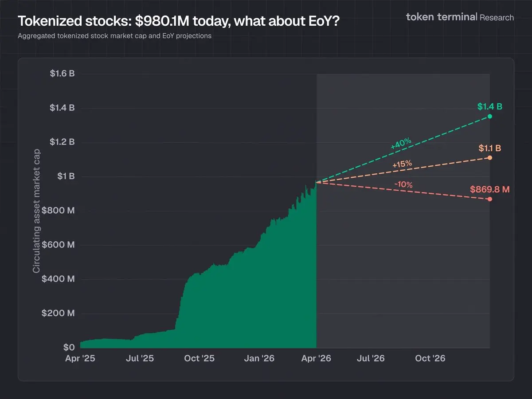This screenshot has width=532, height=399.
Task: Select the +40% projection label
Action: click(x=401, y=144)
